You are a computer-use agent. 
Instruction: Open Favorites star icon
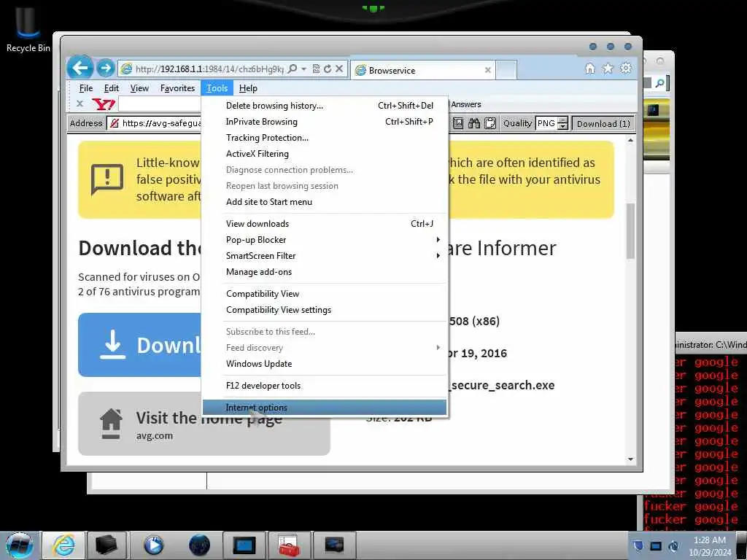pyautogui.click(x=608, y=69)
